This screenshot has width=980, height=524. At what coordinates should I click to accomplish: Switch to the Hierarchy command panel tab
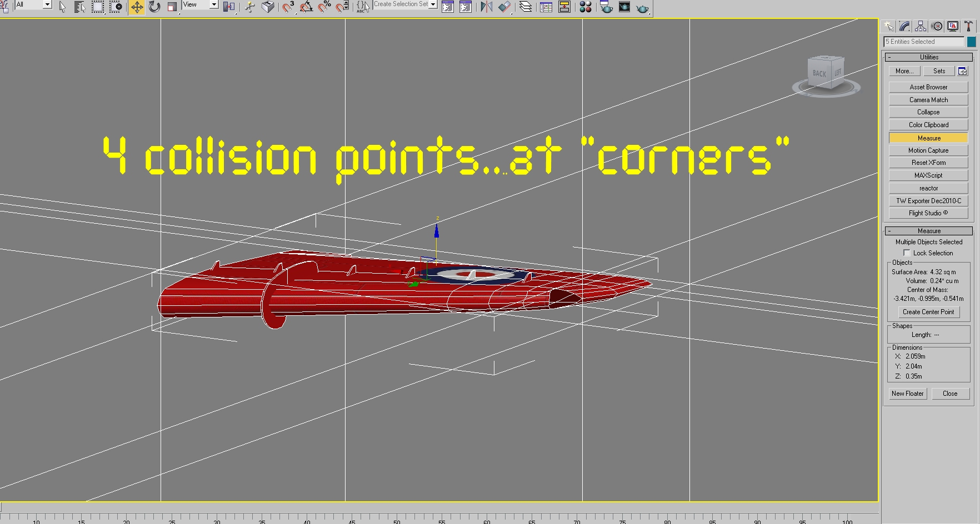[921, 26]
